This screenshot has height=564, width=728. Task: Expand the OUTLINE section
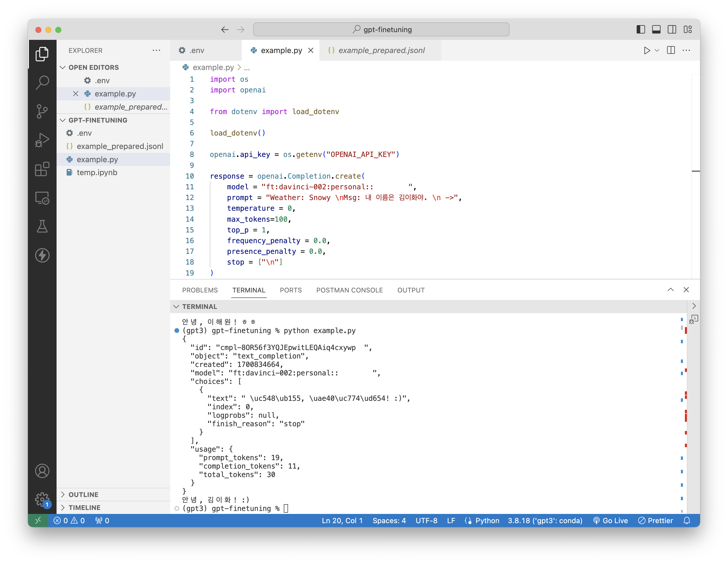(83, 495)
